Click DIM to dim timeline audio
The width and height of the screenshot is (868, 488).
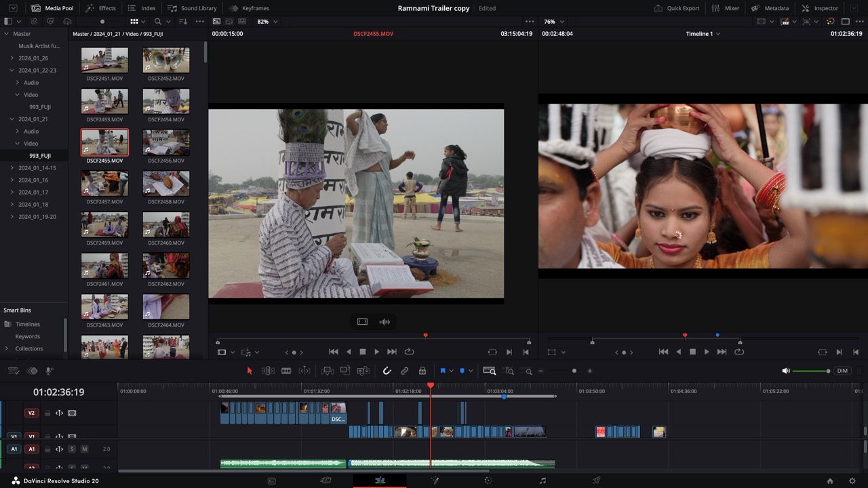pos(842,371)
